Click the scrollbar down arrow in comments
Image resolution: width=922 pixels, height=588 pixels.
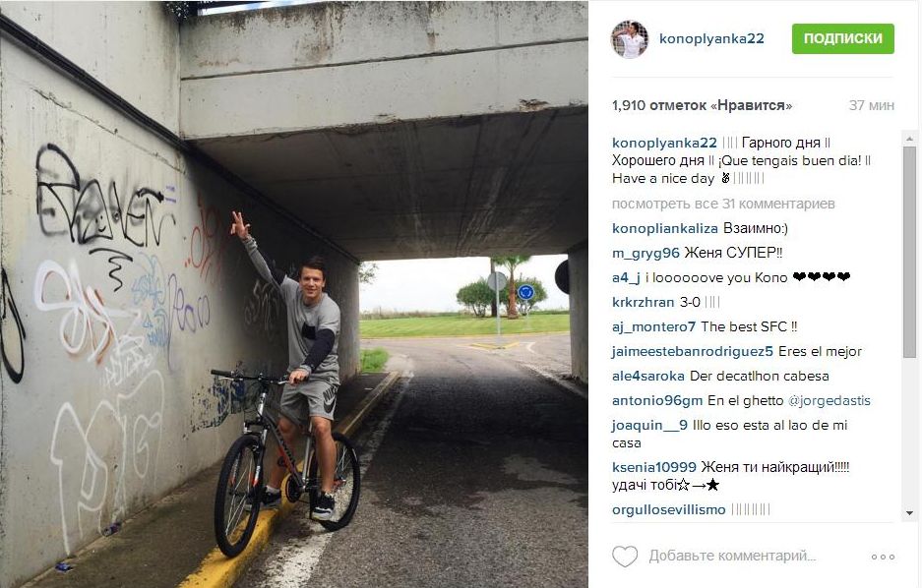pos(909,513)
